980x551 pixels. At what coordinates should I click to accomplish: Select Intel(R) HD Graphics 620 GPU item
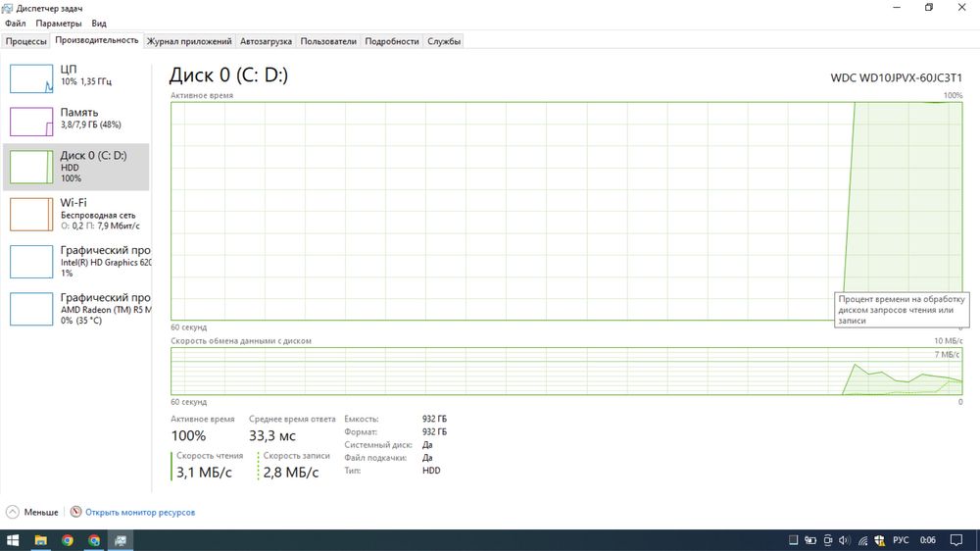76,262
